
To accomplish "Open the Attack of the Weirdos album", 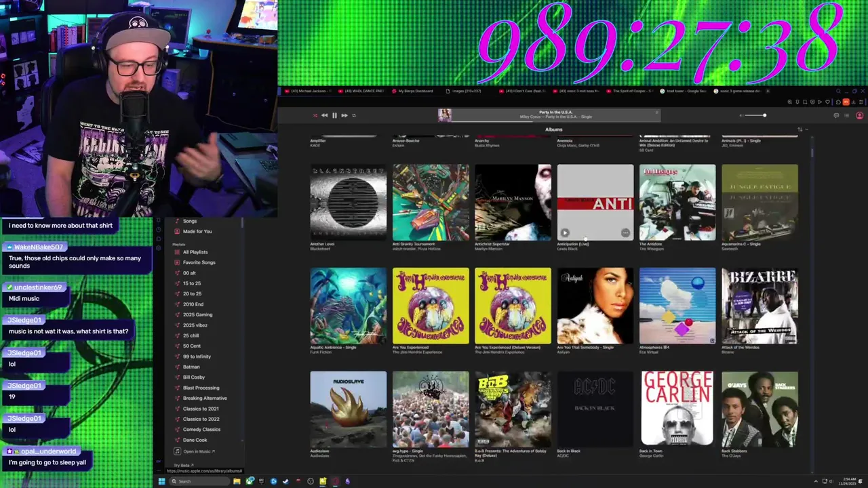I will 760,306.
